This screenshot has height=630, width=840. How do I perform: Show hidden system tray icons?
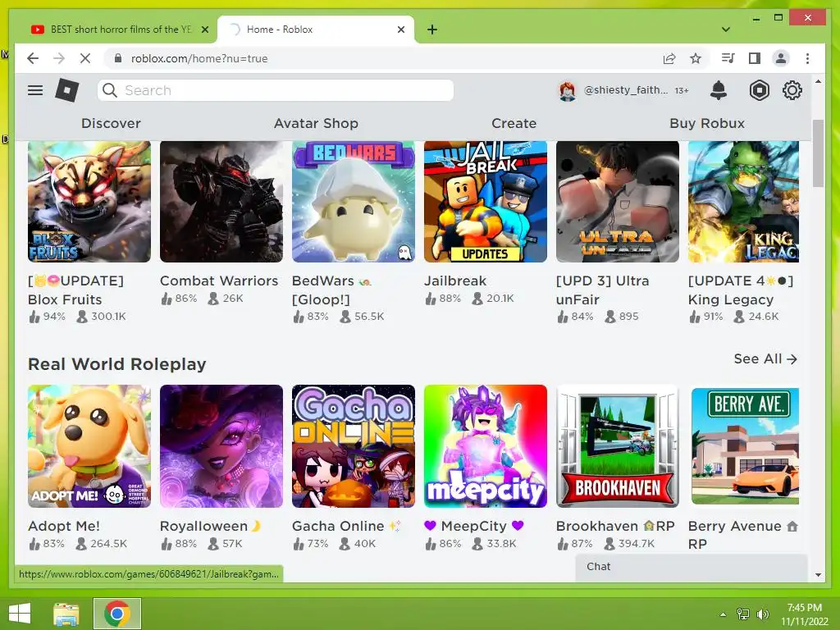pos(724,614)
